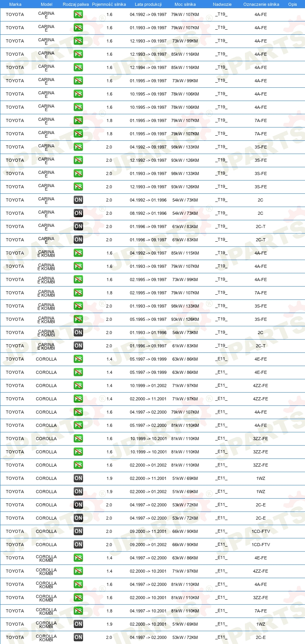
Task: Click petrol icon in Carina E Kombi 05.1995 93kW row
Action: click(x=78, y=319)
